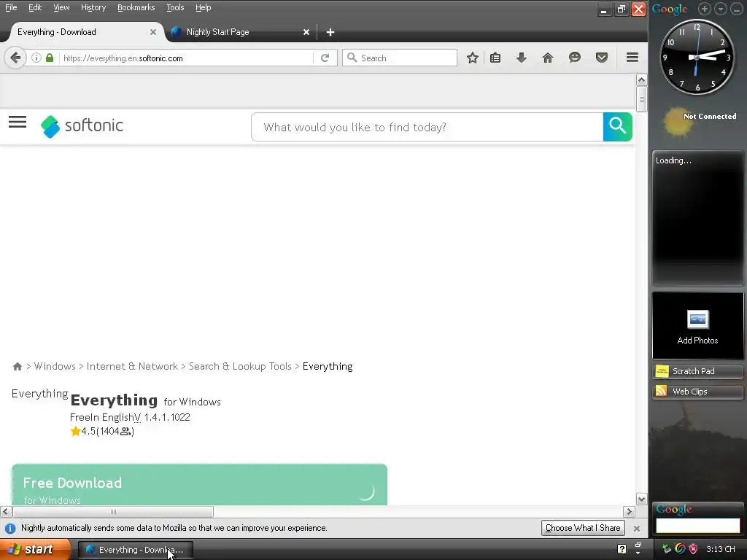Focus the URL address bar
Screen dimensions: 747x560
point(186,58)
